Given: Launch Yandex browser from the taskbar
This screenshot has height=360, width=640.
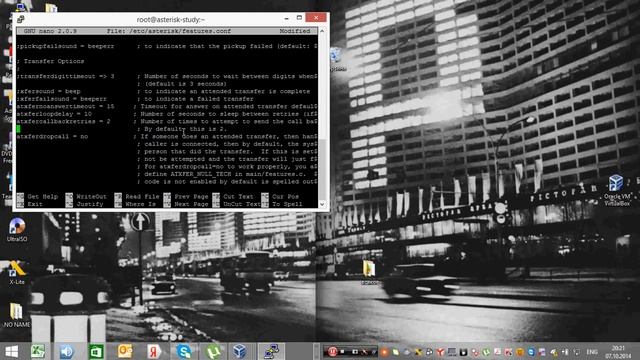Looking at the screenshot, I should (154, 351).
